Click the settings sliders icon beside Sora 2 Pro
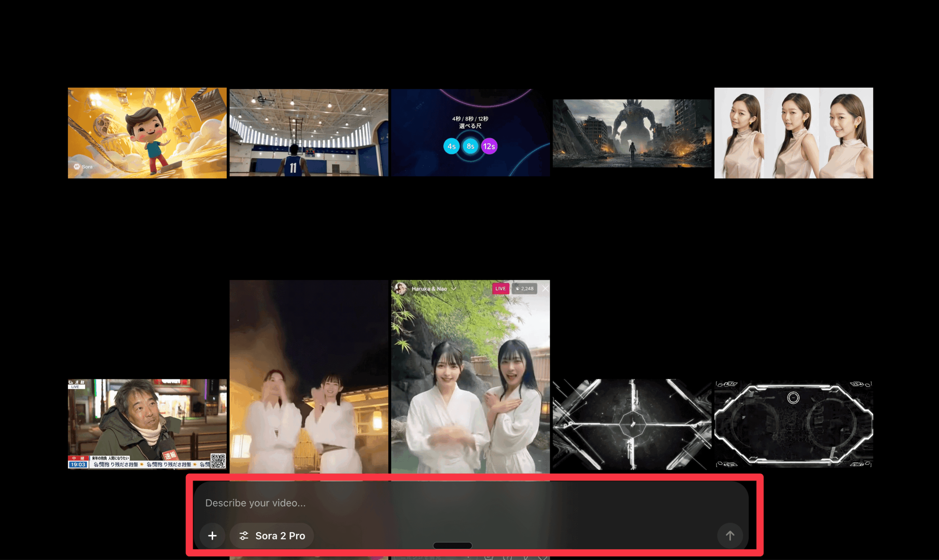The width and height of the screenshot is (939, 560). pyautogui.click(x=244, y=535)
